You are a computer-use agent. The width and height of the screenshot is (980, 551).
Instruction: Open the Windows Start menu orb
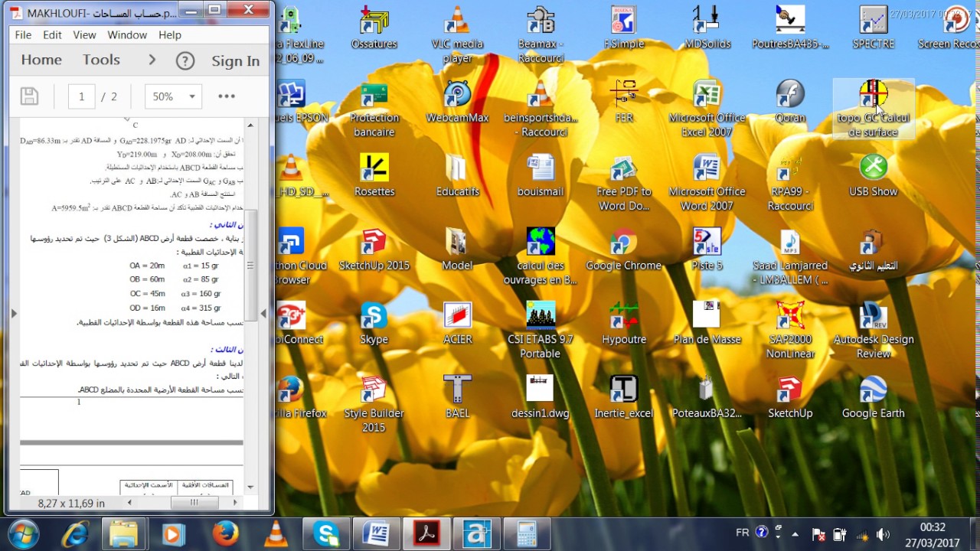click(x=24, y=533)
